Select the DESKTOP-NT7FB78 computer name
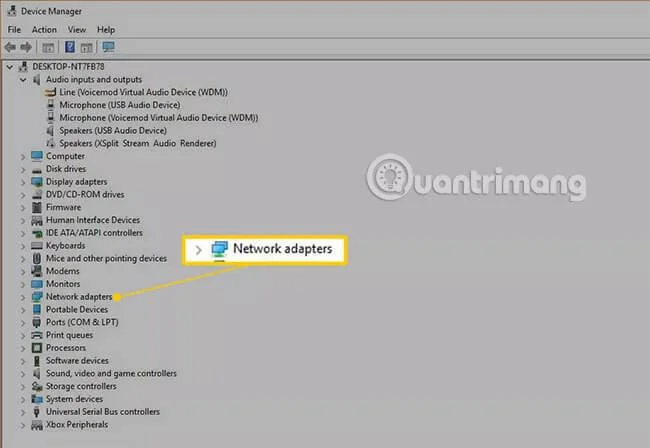Screen dimensions: 650x448 point(68,67)
